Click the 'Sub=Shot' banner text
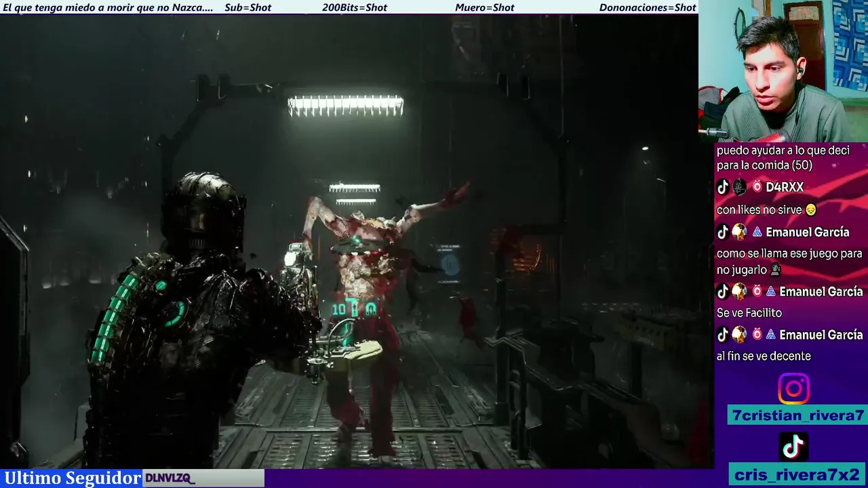The width and height of the screenshot is (868, 488). click(248, 7)
